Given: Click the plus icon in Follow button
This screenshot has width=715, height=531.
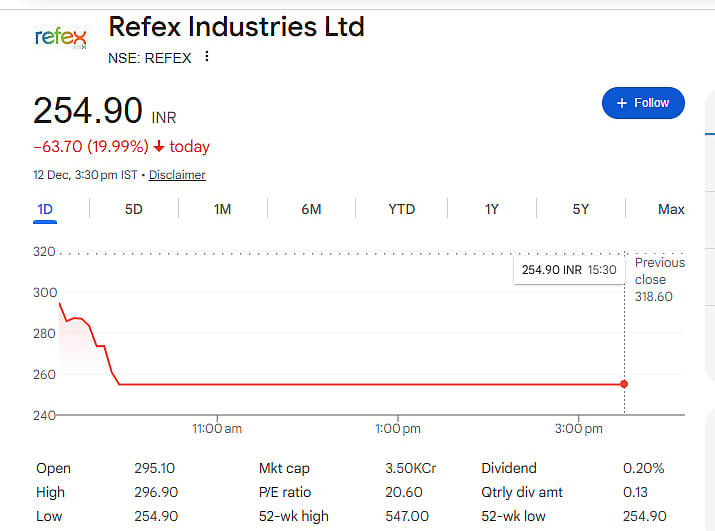Looking at the screenshot, I should (621, 103).
